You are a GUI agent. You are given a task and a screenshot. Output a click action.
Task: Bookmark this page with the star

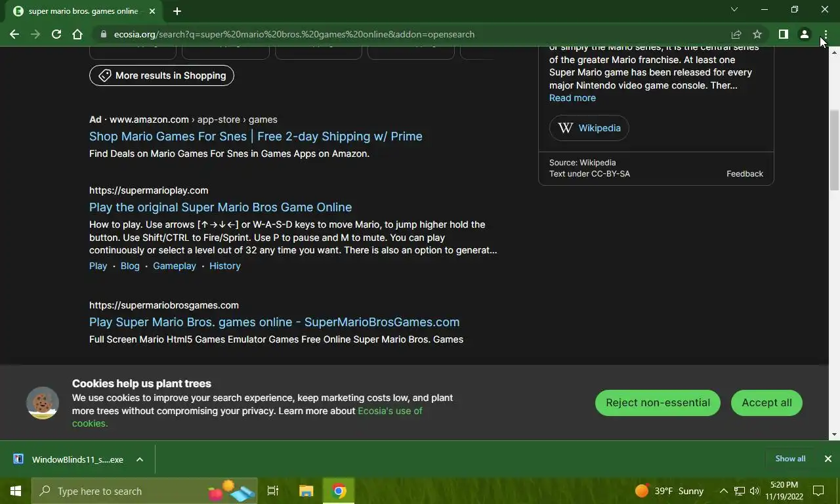(757, 34)
